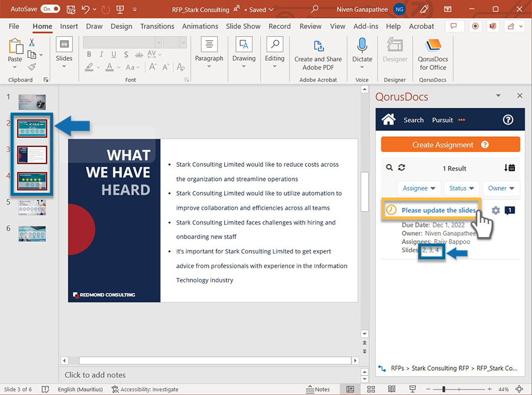This screenshot has height=395, width=532.
Task: Select slide 1 thumbnail
Action: [32, 102]
